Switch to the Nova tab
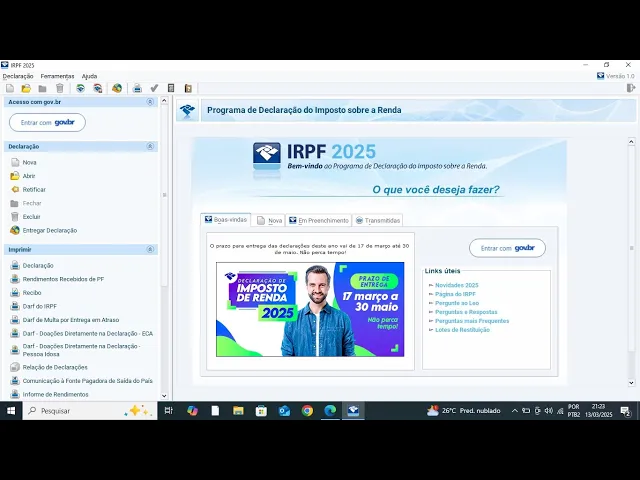Screen dimensions: 640x480 269,220
